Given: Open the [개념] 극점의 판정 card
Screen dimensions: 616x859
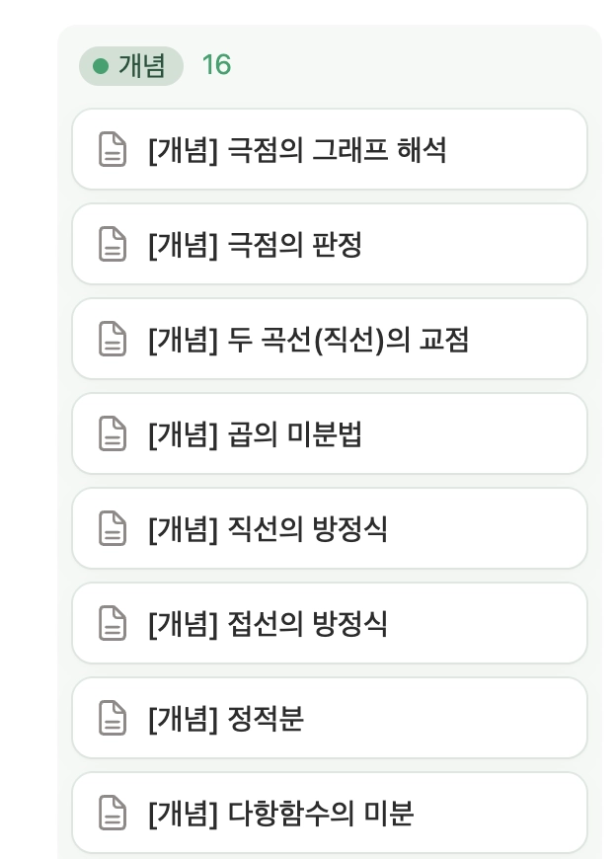Looking at the screenshot, I should [329, 245].
